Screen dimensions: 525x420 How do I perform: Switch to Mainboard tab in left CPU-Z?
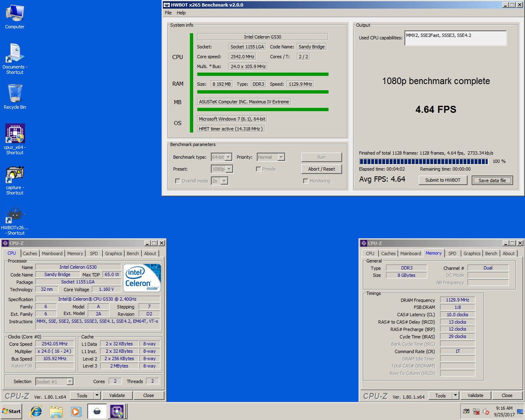(x=52, y=253)
